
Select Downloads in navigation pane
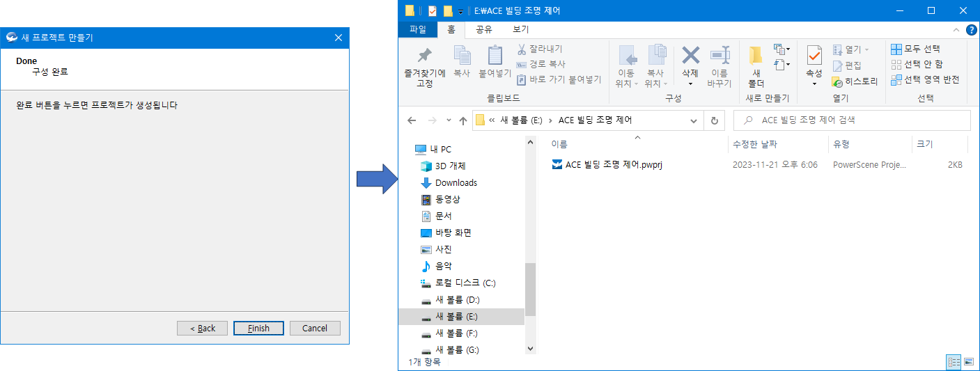click(449, 182)
